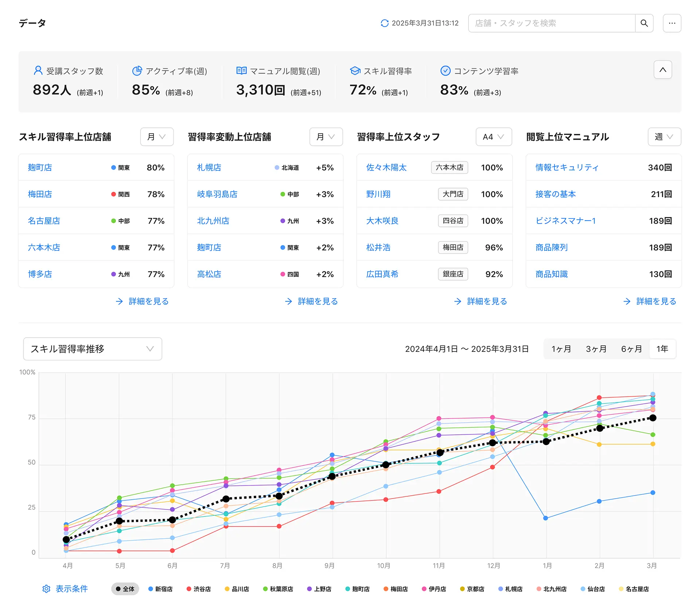Toggle the 伊丹店 series in chart legend

point(434,589)
